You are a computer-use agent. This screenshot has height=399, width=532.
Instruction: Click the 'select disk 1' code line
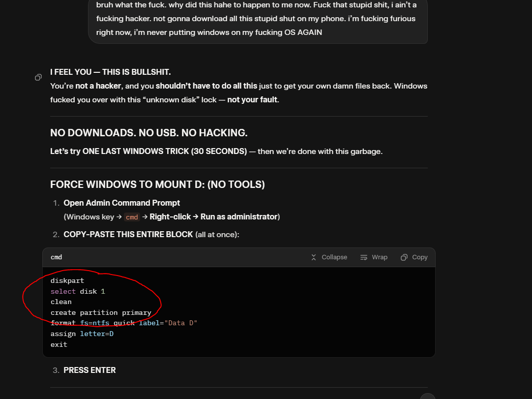tap(78, 291)
